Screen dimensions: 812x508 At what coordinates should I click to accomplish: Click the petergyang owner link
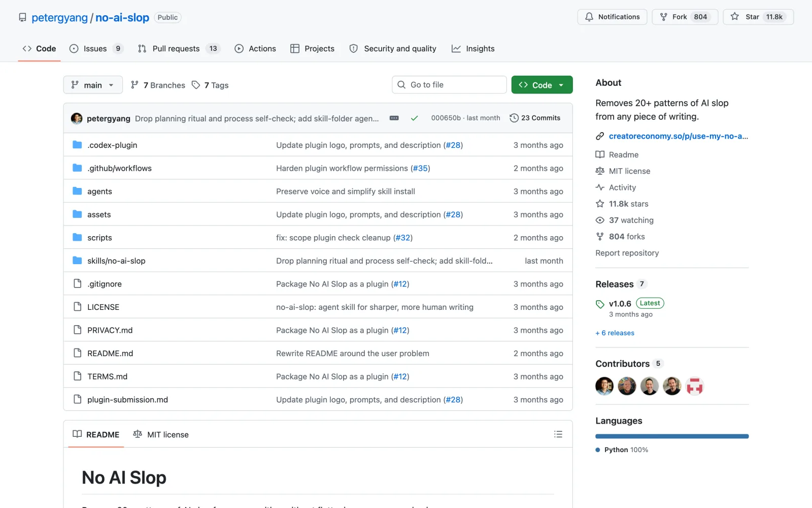[59, 17]
